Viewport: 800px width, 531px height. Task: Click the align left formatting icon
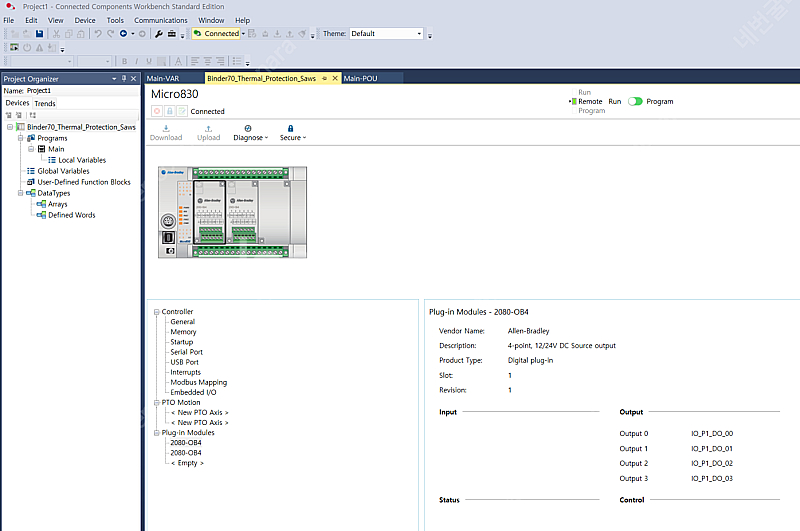click(195, 61)
